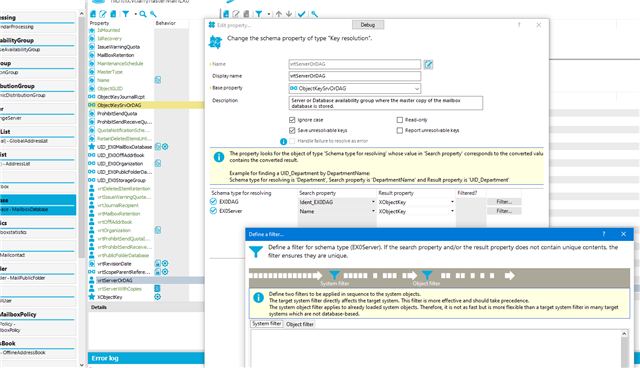Select vrtServerOrDAG property row
The image size is (640, 368).
(x=146, y=280)
